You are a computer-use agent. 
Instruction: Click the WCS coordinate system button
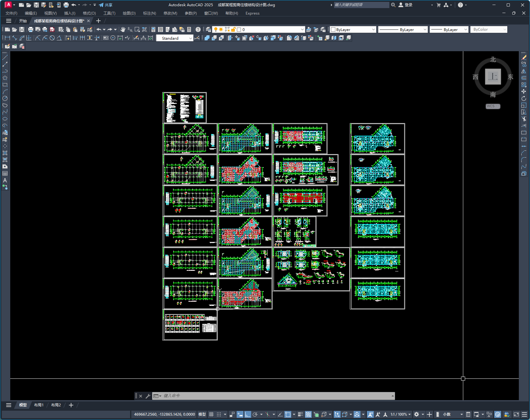pos(493,106)
